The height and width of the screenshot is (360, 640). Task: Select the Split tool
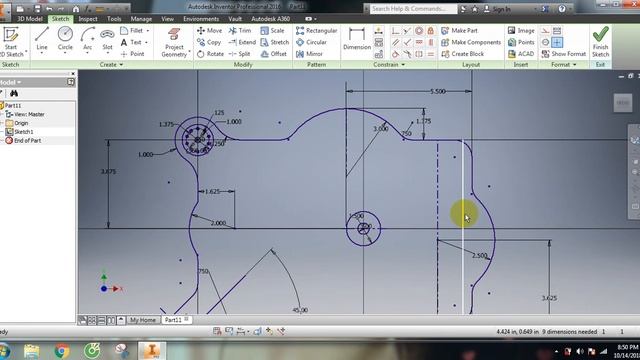coord(240,54)
